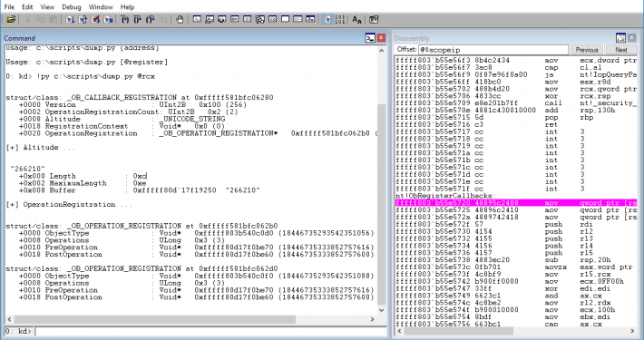The width and height of the screenshot is (644, 340).
Task: Click the kd> command input box
Action: tap(210, 331)
